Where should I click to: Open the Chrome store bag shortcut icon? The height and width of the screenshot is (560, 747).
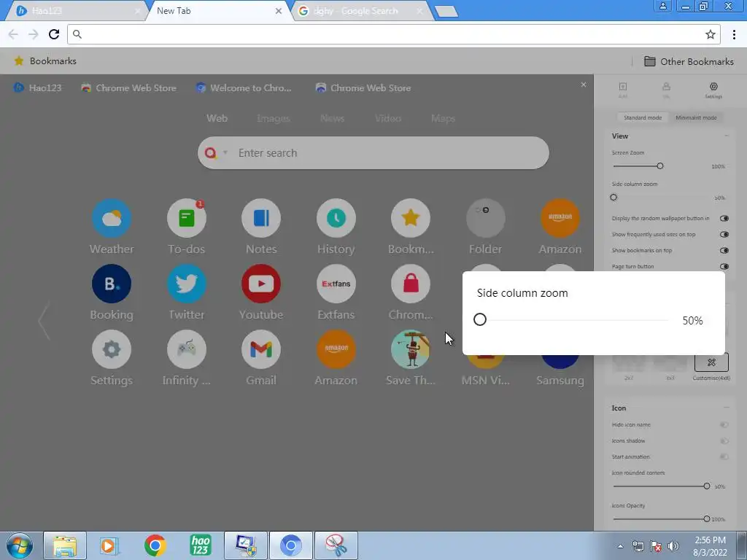click(x=411, y=284)
